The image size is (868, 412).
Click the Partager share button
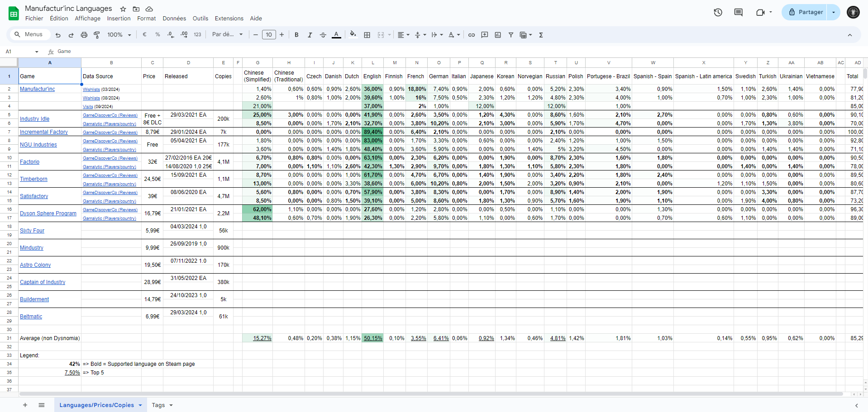coord(806,12)
